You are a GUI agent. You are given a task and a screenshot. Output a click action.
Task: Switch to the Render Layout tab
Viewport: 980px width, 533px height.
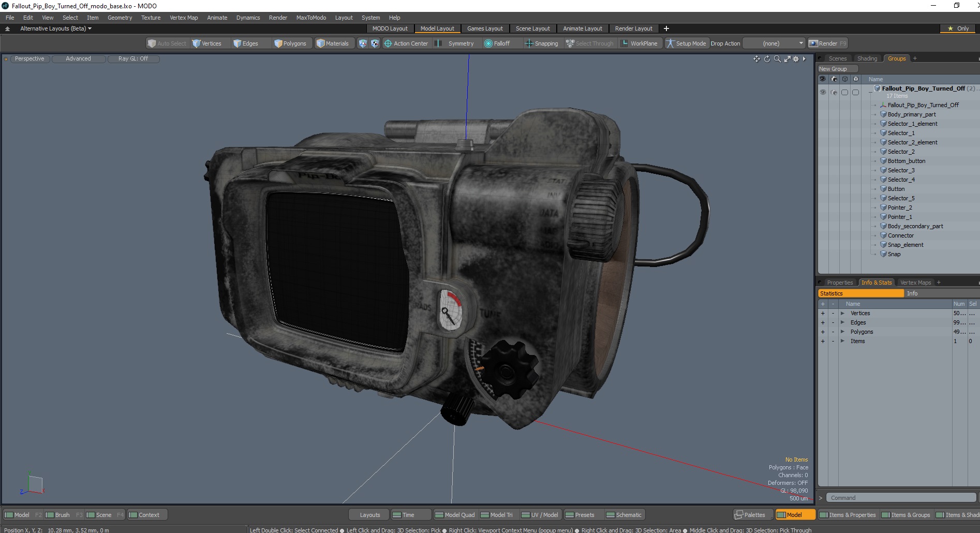633,28
